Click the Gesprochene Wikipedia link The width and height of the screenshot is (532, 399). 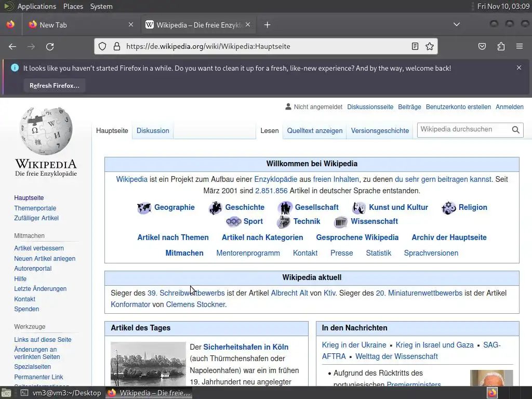(357, 237)
